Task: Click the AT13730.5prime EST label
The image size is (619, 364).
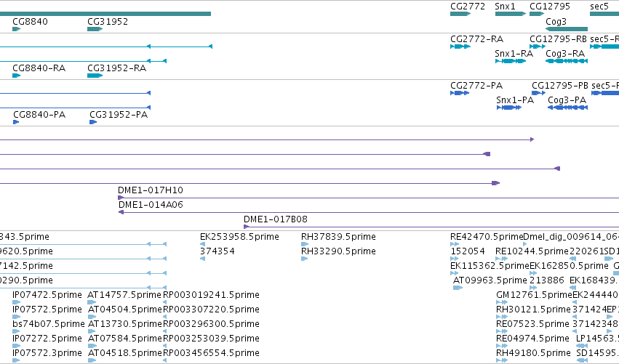Action: click(x=125, y=324)
